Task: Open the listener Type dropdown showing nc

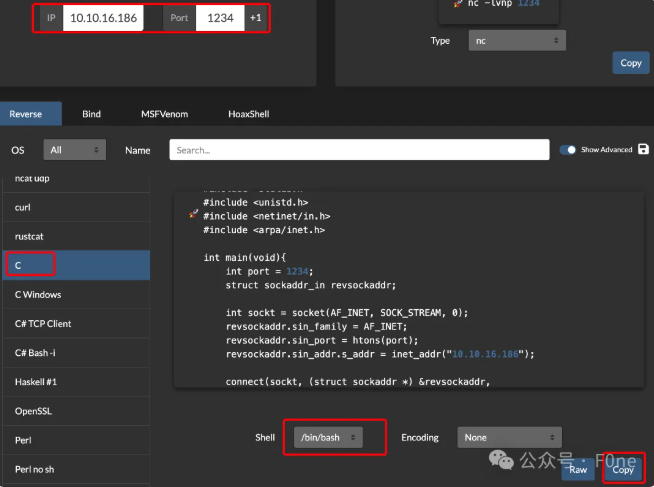Action: pos(517,40)
